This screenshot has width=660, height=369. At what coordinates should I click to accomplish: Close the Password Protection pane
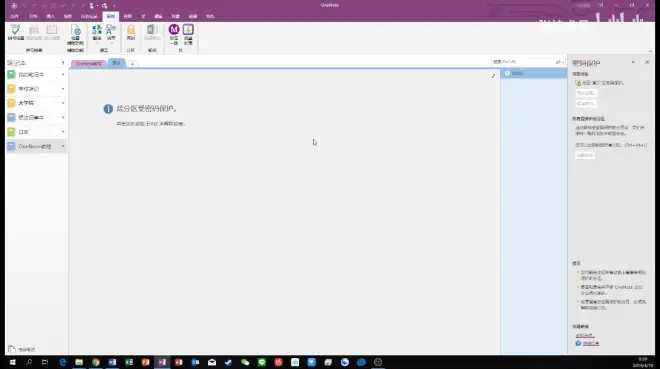pyautogui.click(x=647, y=62)
